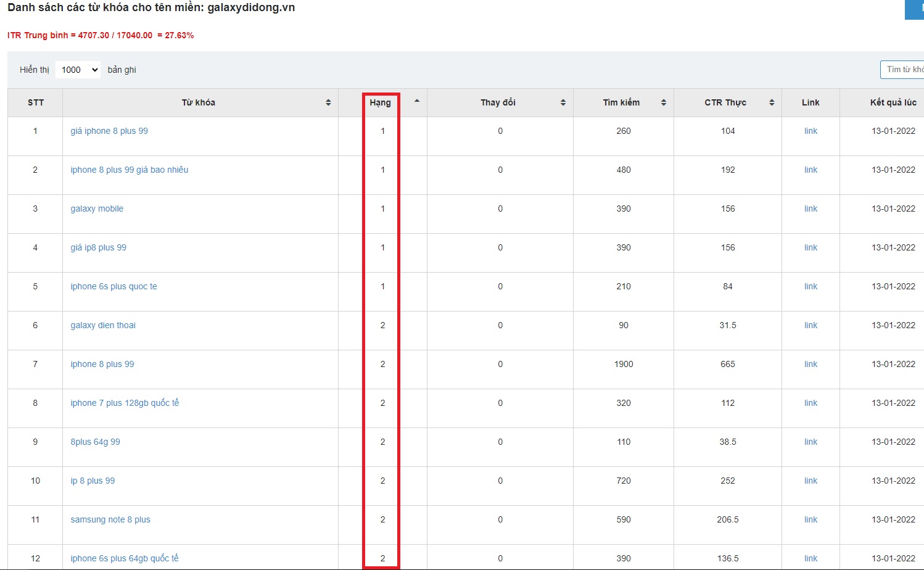924x570 pixels.
Task: Open the link for 'iphone 8 plus 99' row
Action: tap(811, 364)
